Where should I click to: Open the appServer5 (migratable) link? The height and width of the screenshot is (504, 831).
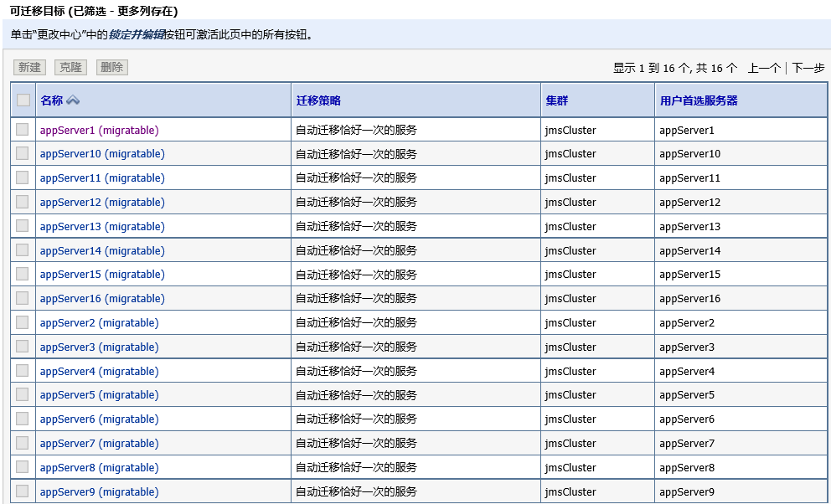100,395
